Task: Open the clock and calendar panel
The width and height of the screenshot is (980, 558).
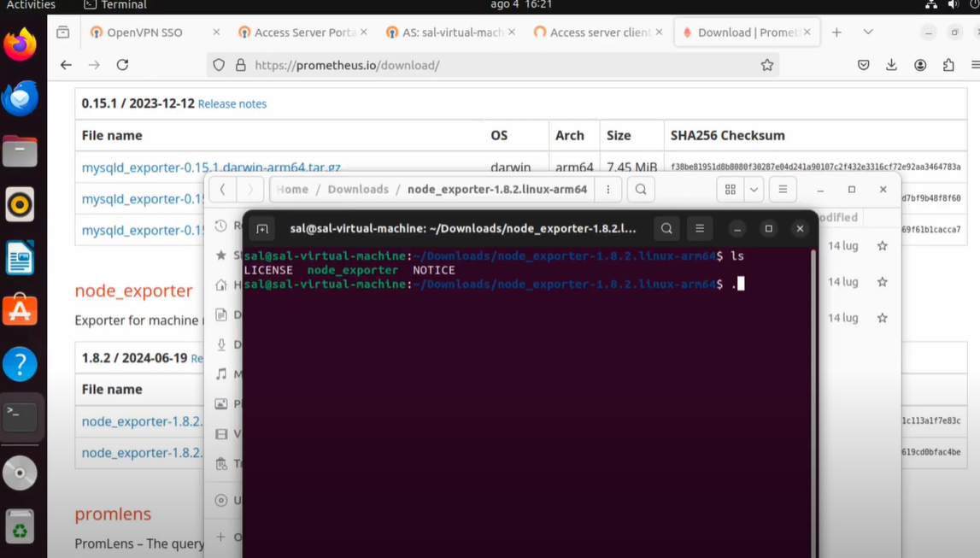Action: [520, 4]
